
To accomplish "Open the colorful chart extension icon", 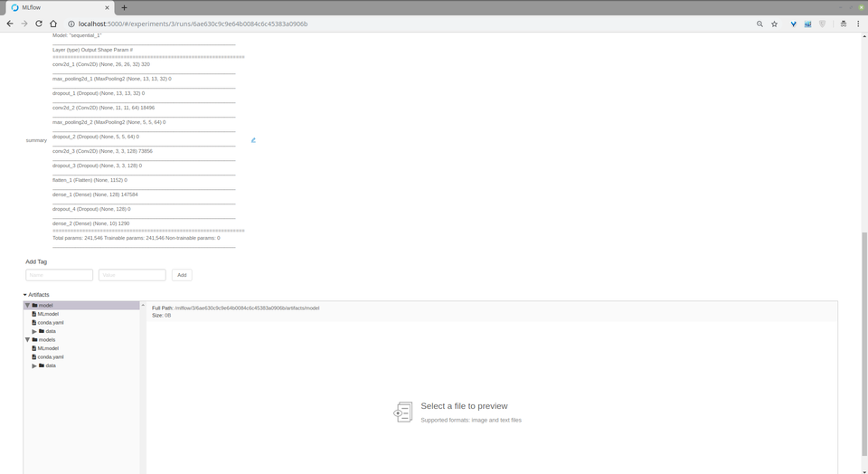I will [807, 24].
